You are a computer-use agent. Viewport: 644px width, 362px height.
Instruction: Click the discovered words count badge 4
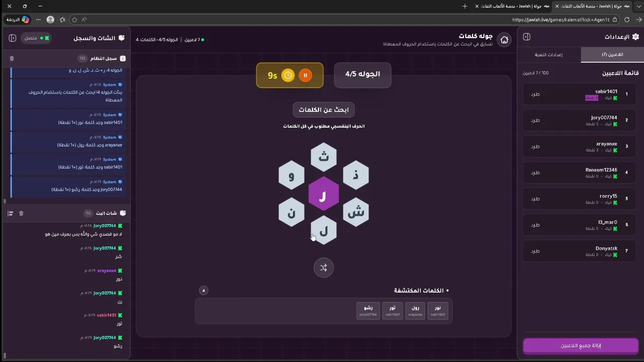[203, 291]
